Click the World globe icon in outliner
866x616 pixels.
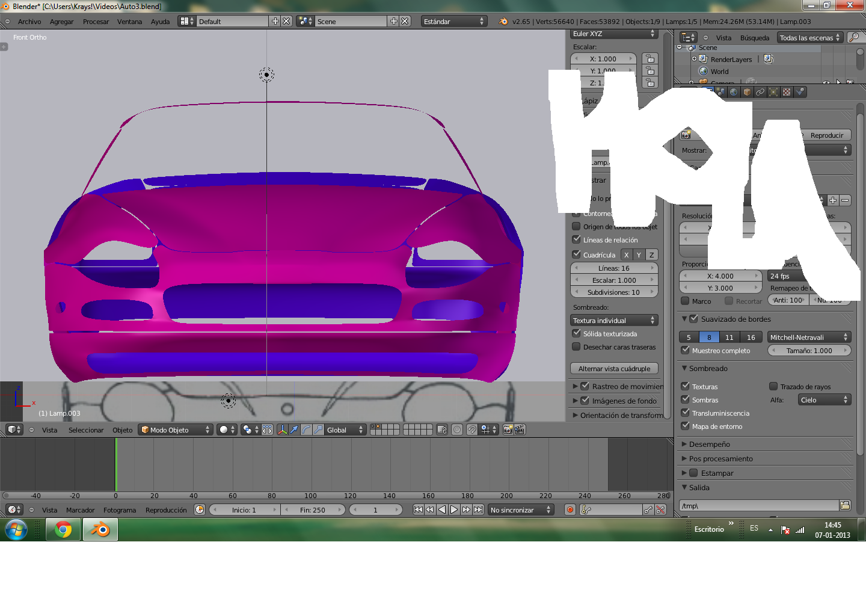pyautogui.click(x=703, y=71)
